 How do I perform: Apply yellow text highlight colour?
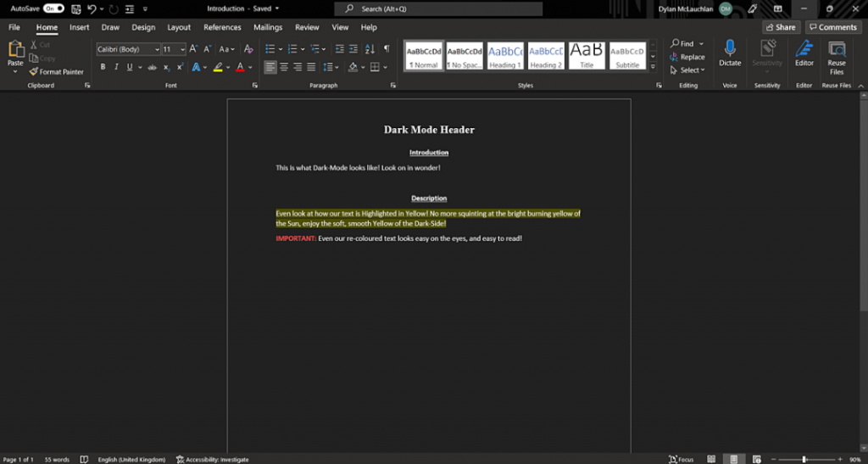pos(218,68)
